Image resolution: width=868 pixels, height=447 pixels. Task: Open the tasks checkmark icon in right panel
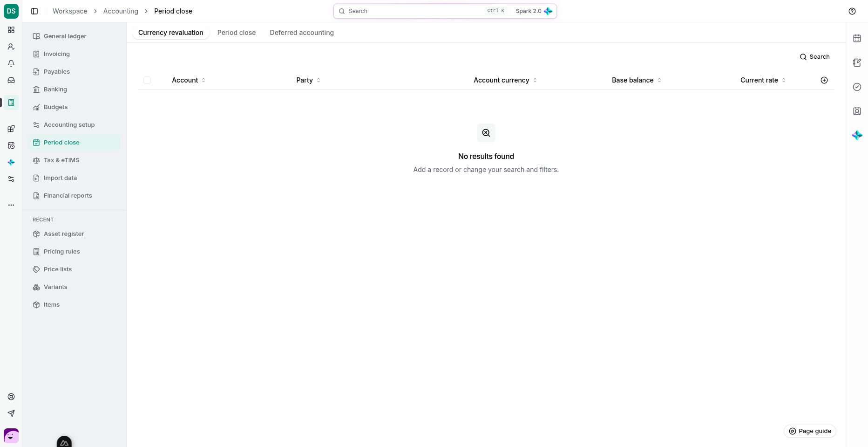[x=857, y=87]
